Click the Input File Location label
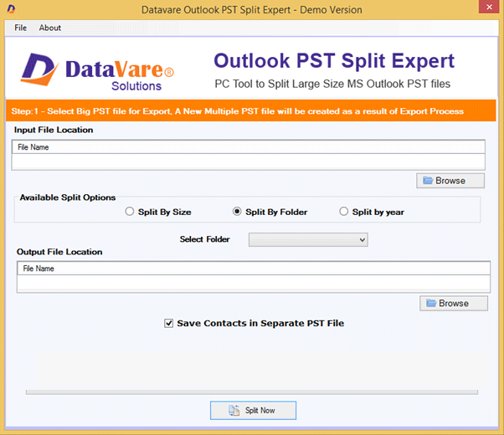 54,130
